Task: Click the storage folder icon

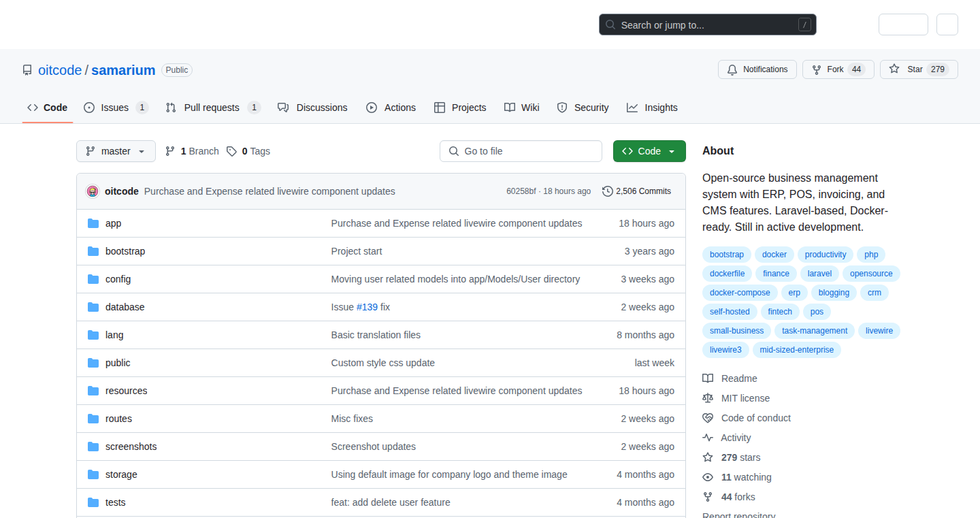Action: (93, 474)
